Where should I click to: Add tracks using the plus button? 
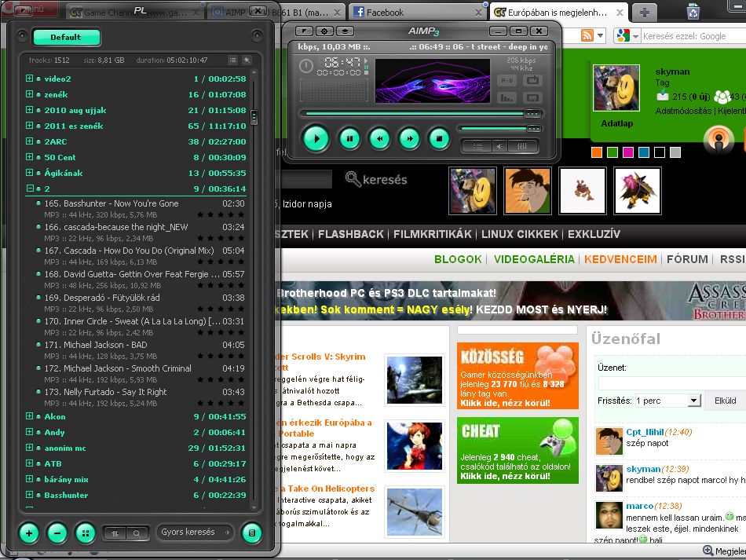pyautogui.click(x=29, y=533)
